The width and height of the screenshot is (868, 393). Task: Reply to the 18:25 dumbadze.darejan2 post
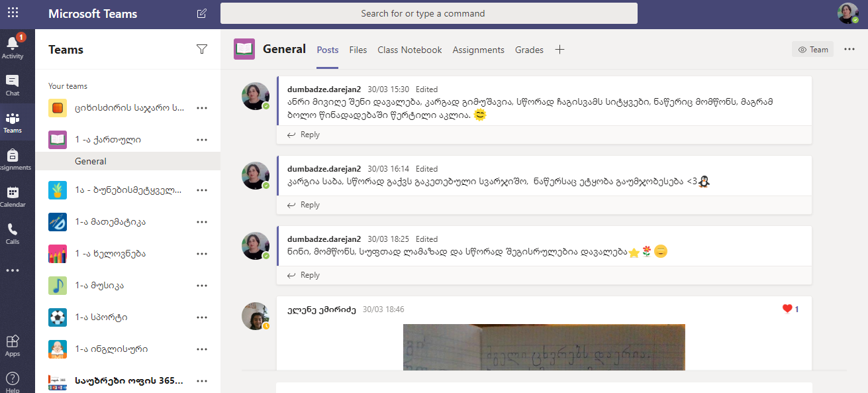point(303,275)
